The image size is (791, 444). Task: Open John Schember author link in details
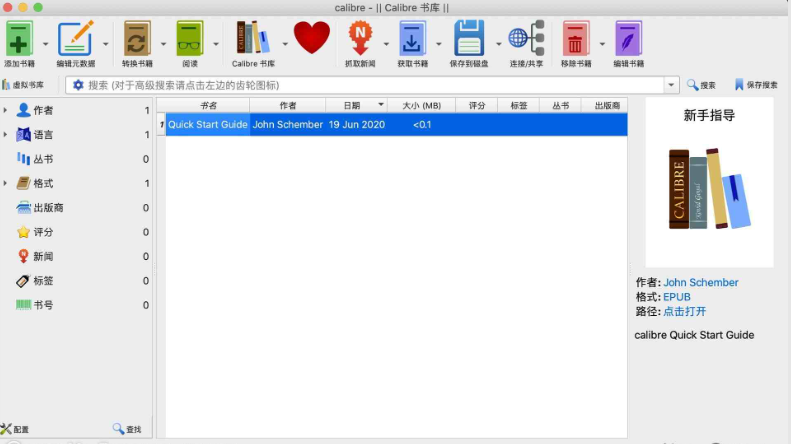coord(701,283)
